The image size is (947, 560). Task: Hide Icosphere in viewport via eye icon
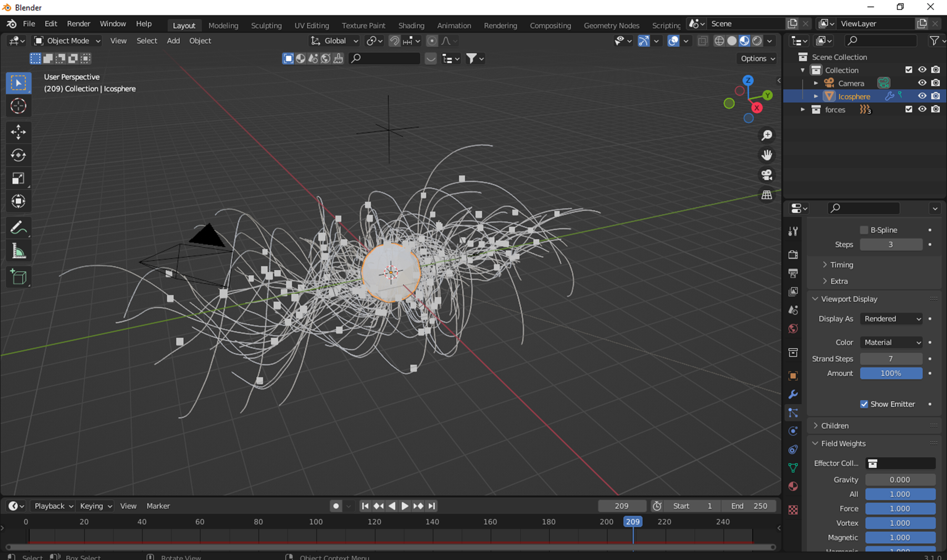[922, 96]
